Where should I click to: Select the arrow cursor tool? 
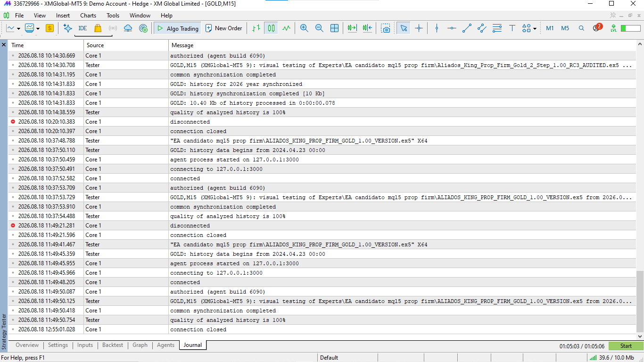tap(404, 28)
